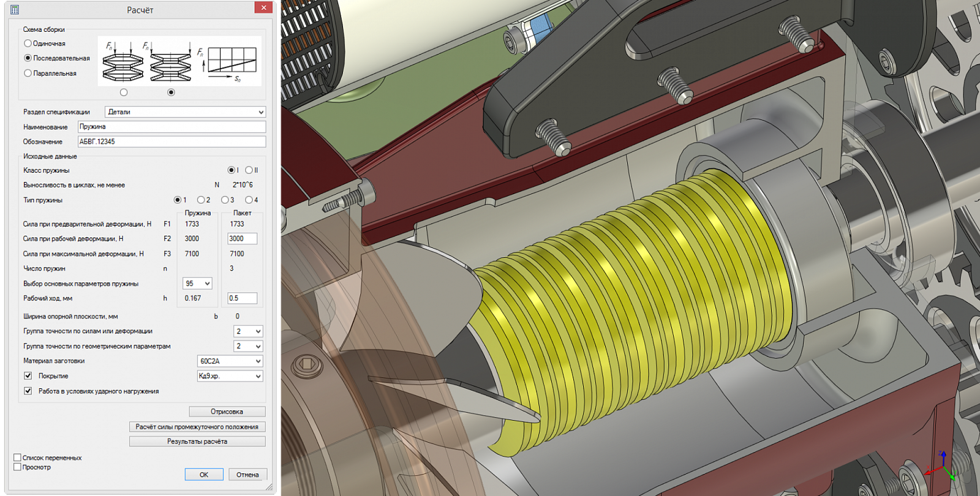The height and width of the screenshot is (496, 980).
Task: Click the spring assembly scheme diagram
Action: click(x=179, y=61)
